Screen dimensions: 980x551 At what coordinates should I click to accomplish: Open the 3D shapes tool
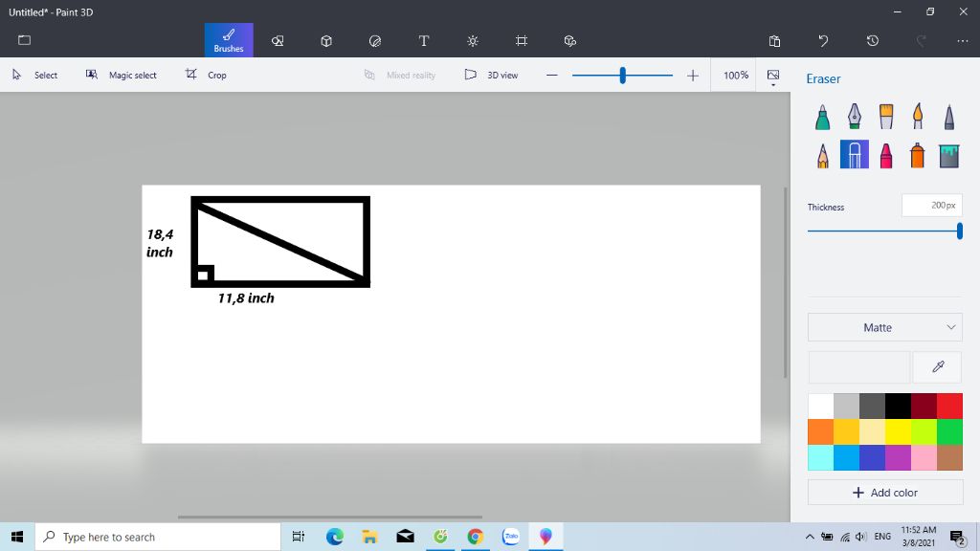click(326, 41)
